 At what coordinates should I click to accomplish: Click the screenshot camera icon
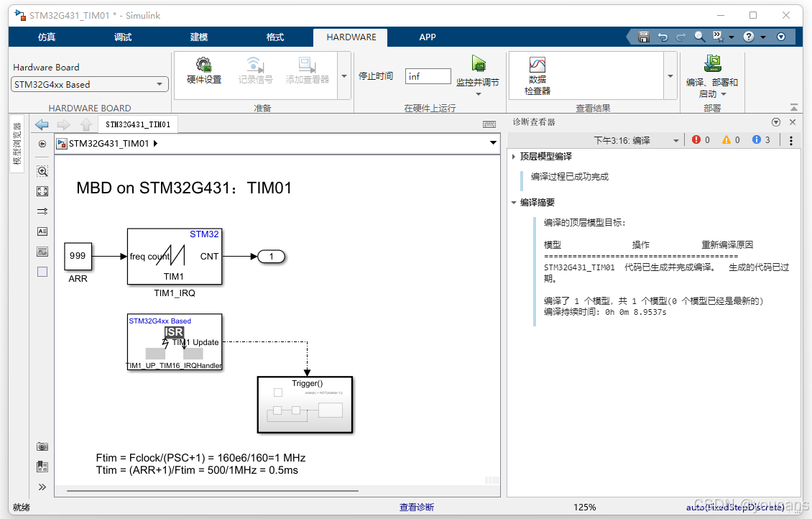click(42, 446)
